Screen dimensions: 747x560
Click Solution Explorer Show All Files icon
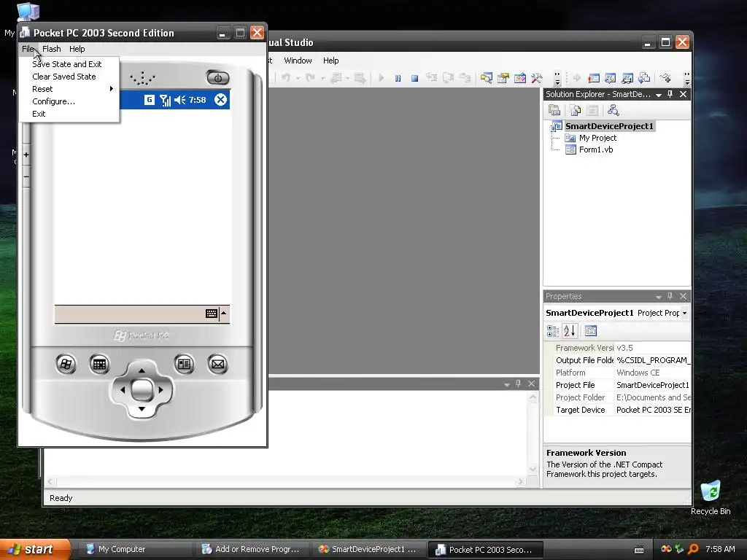point(575,111)
